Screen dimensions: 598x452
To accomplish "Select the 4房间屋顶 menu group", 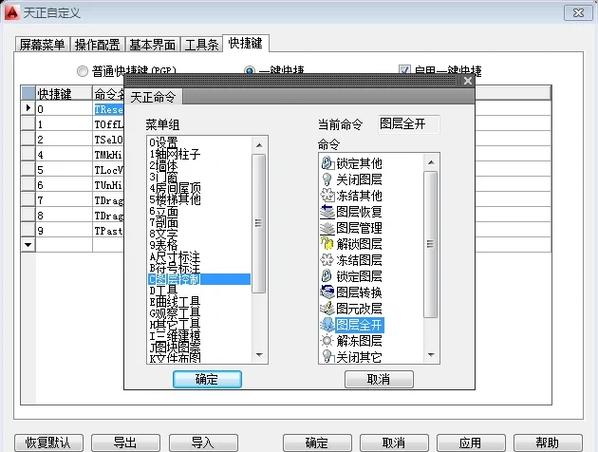I will pos(199,188).
